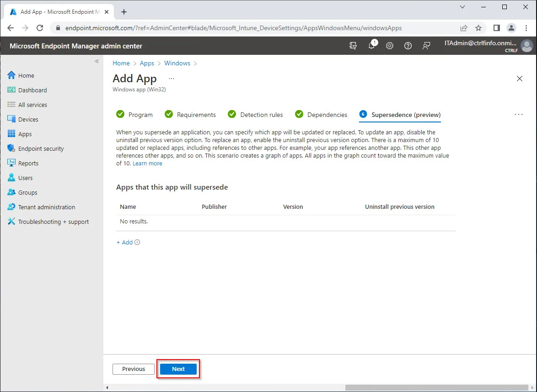The image size is (537, 392).
Task: Open the notifications bell icon
Action: [371, 46]
